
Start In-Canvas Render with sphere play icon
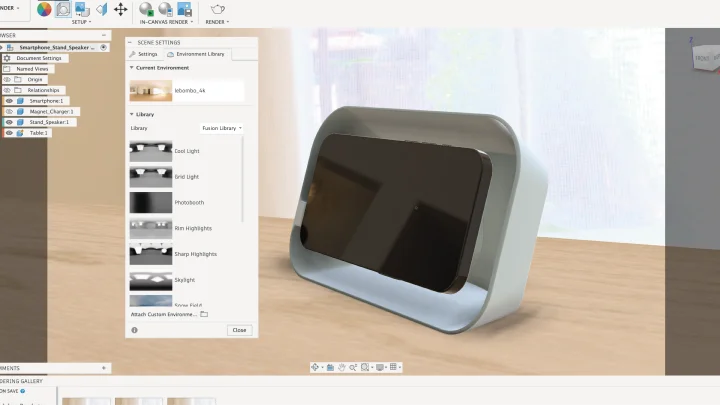tap(146, 9)
